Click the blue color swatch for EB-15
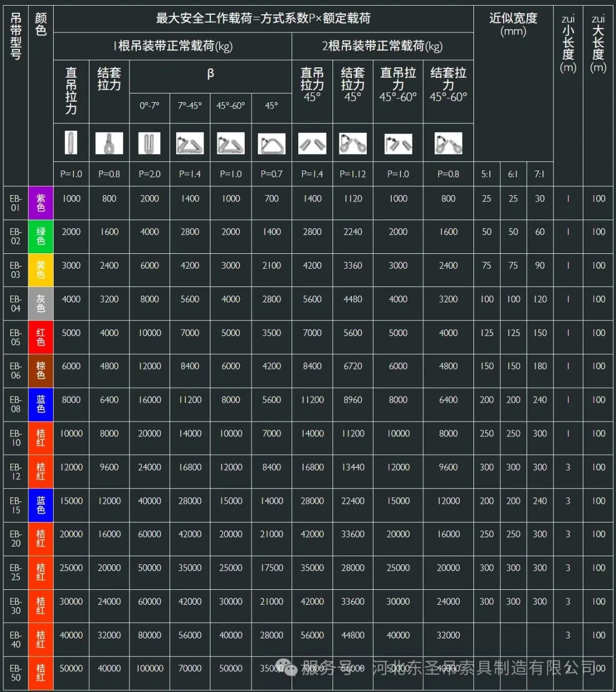 click(40, 505)
